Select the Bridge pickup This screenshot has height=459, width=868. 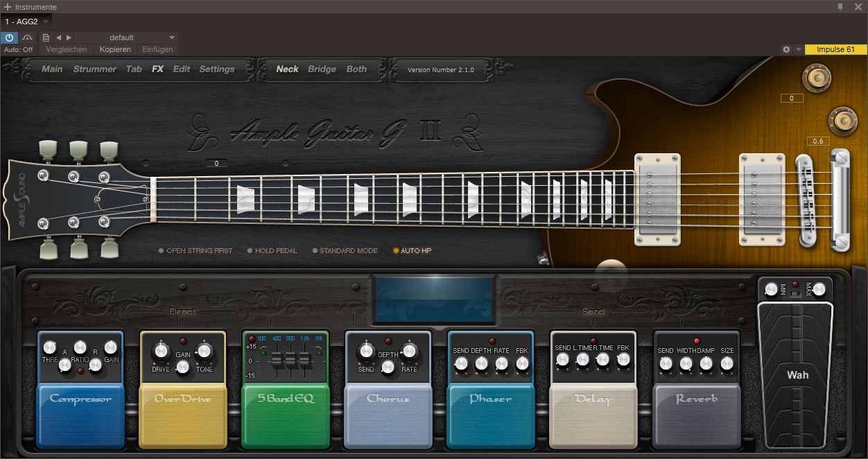(322, 69)
